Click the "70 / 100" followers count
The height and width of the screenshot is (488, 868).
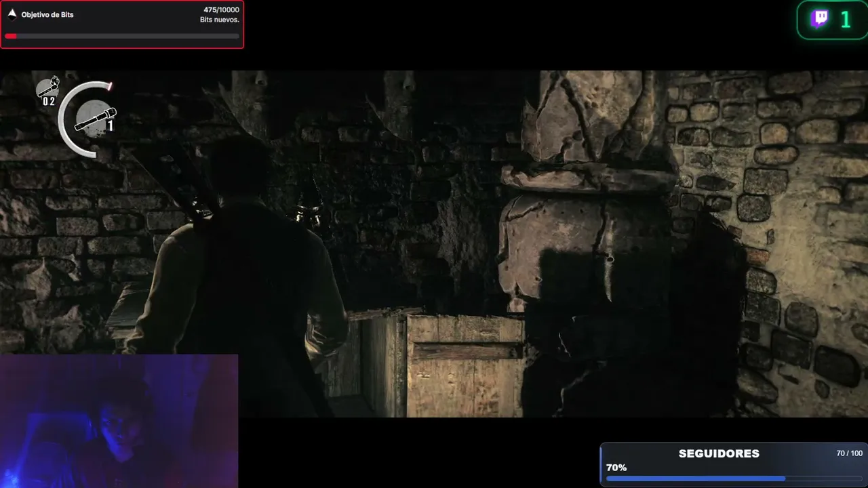[850, 453]
